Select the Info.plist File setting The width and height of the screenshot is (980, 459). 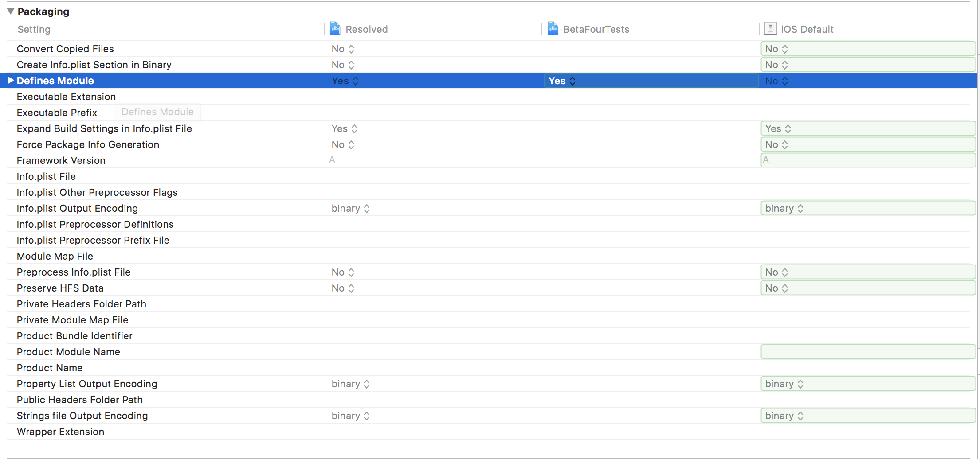tap(46, 176)
